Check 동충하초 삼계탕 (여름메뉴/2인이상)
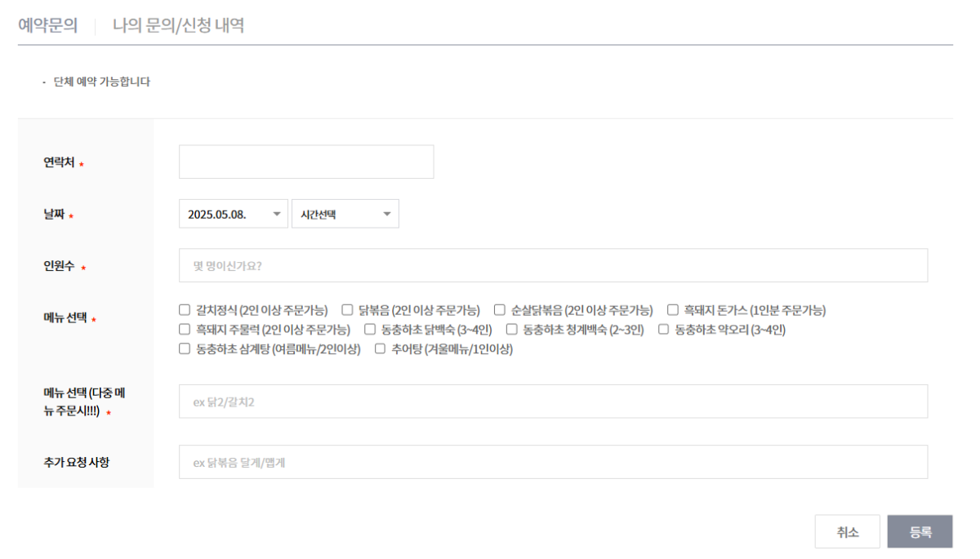Screen dimensions: 980x559 [185, 349]
